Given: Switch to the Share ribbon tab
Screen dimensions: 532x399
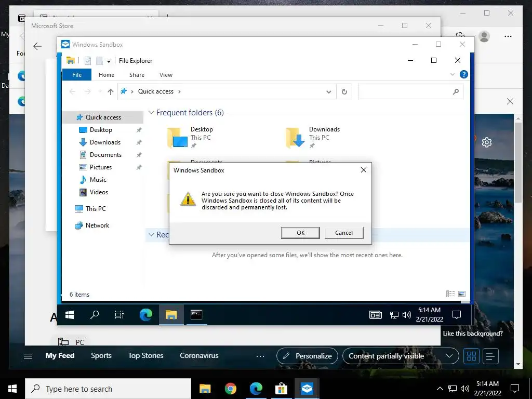Looking at the screenshot, I should 137,75.
